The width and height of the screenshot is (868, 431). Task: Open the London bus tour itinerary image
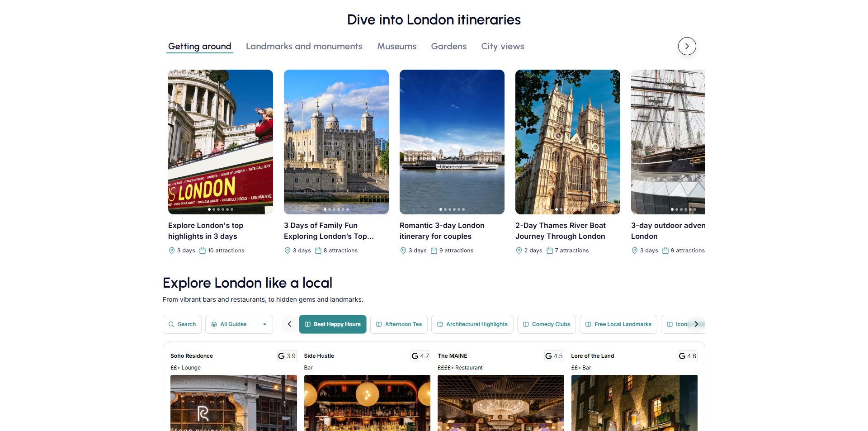(x=221, y=142)
